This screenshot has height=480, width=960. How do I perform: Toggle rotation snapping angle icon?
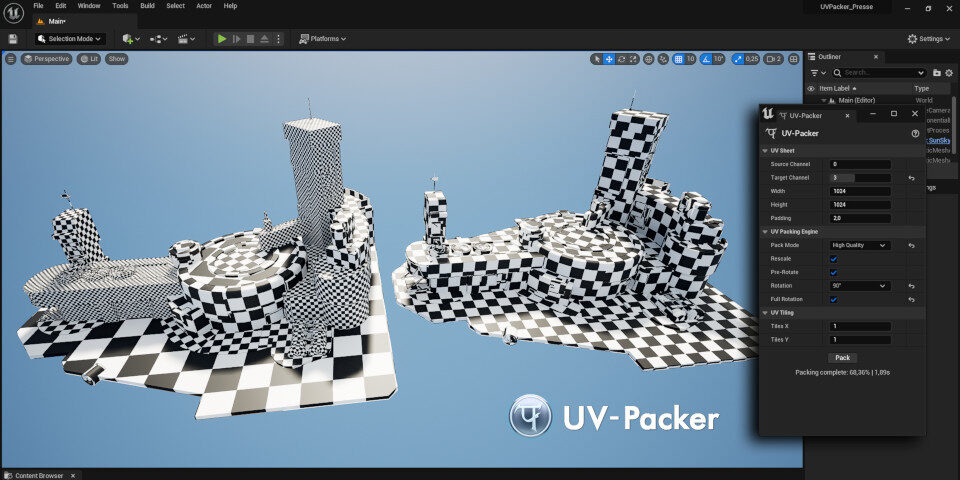pyautogui.click(x=706, y=59)
